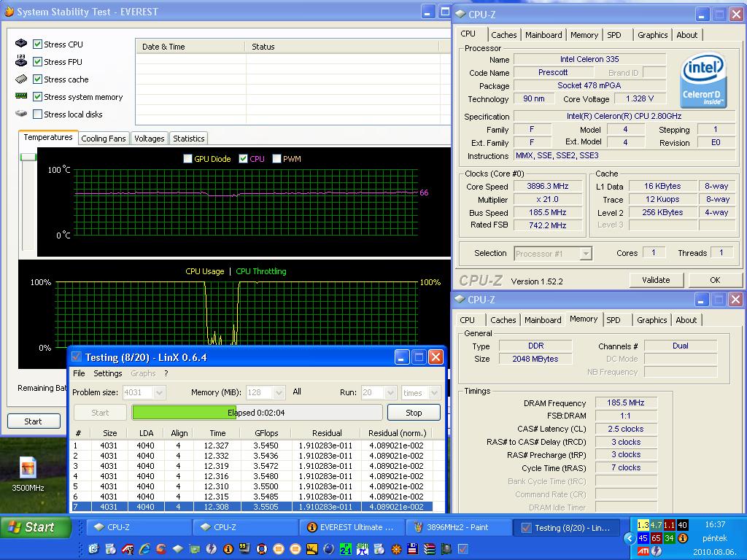Open the 3500MHz desktop file icon
Viewport: 747px width, 560px height.
(28, 474)
